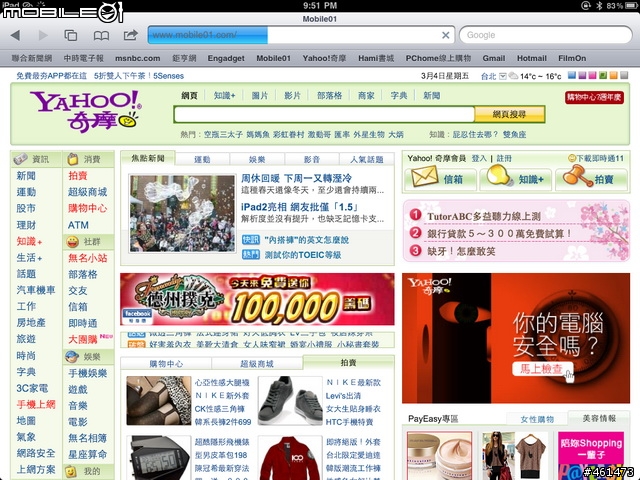Switch to the 影音 news tab
The image size is (640, 480).
pos(312,159)
